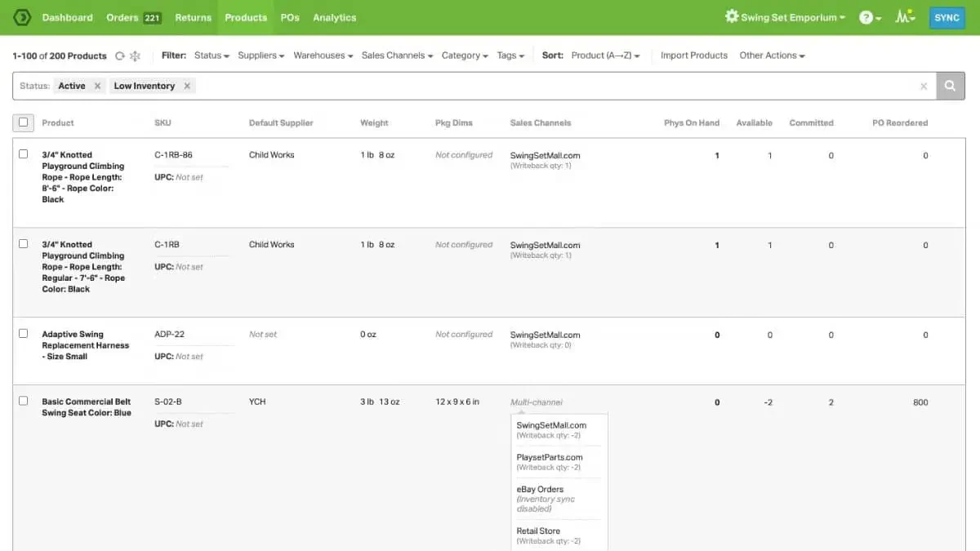The width and height of the screenshot is (980, 551).
Task: Open the Regular 7'-6" Knotted Climbing Rope product
Action: [83, 267]
